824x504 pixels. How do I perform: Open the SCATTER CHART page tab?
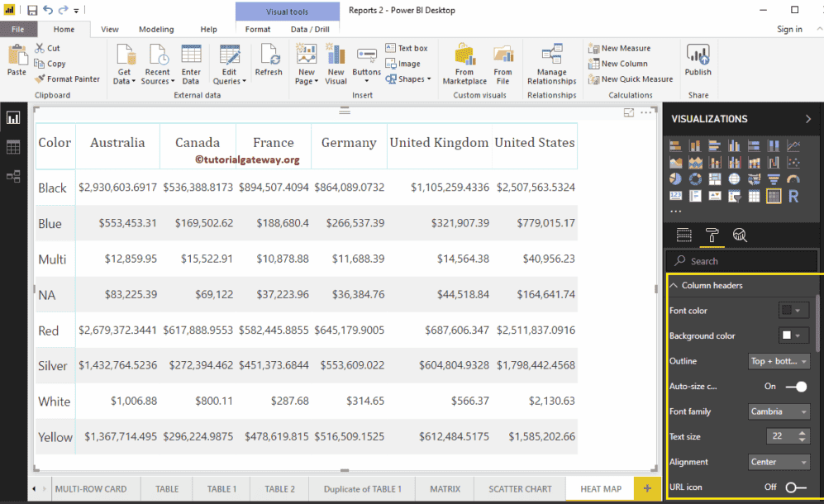click(519, 488)
